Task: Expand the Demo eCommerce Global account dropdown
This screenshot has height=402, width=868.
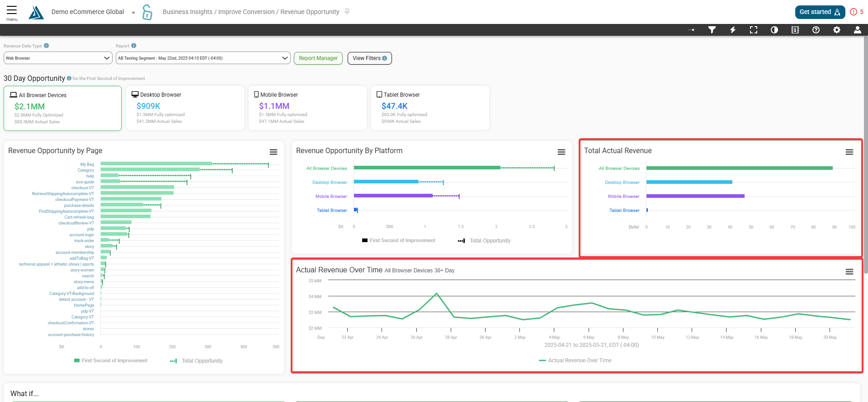Action: 133,12
